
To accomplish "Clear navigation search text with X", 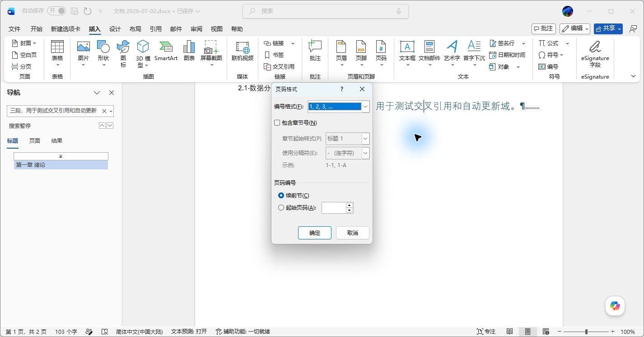I will click(x=104, y=111).
